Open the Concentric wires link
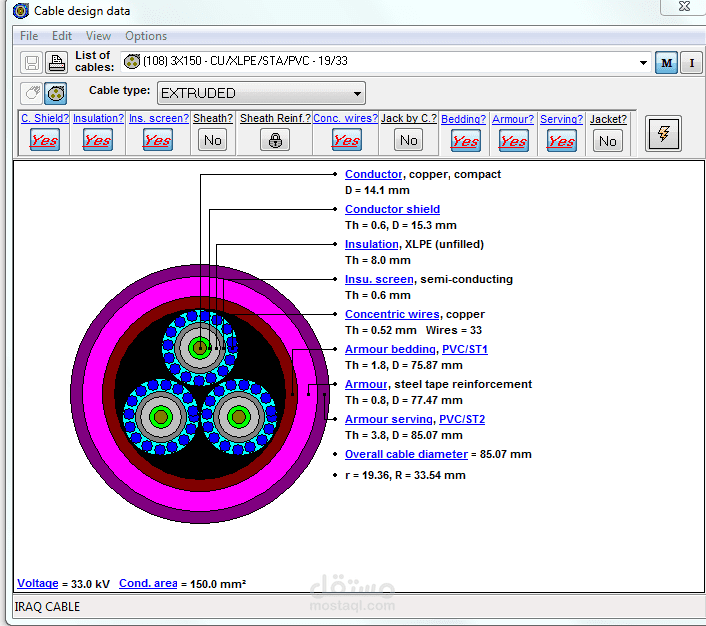 (x=392, y=314)
